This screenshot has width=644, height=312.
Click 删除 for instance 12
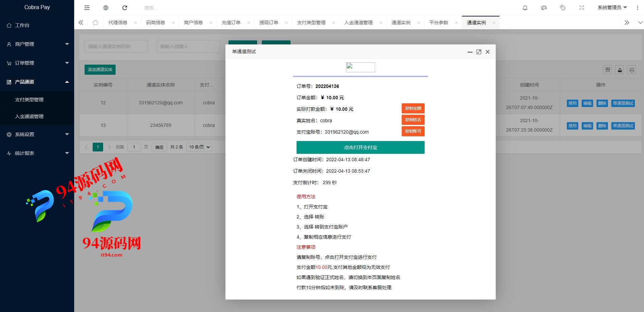tap(602, 103)
